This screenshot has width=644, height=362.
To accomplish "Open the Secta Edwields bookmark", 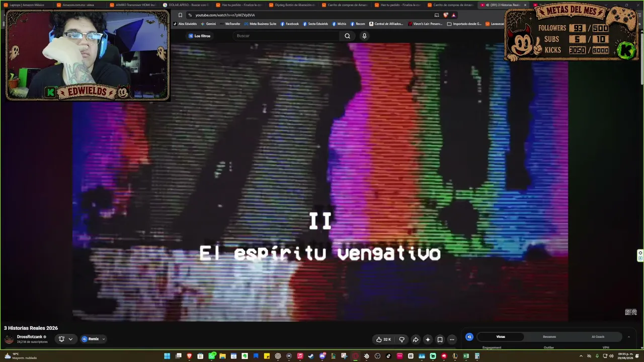I will coord(315,24).
